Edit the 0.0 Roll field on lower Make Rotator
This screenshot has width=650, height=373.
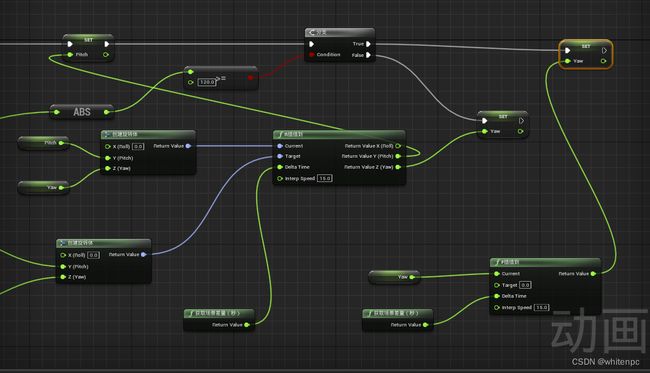coord(94,255)
